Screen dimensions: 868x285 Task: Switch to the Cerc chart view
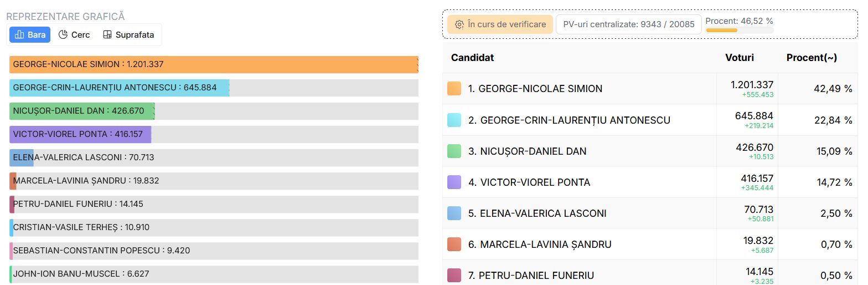[74, 35]
